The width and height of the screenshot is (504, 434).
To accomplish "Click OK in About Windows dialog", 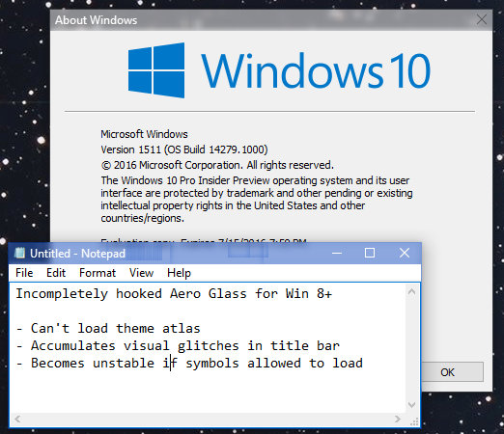I will click(447, 372).
